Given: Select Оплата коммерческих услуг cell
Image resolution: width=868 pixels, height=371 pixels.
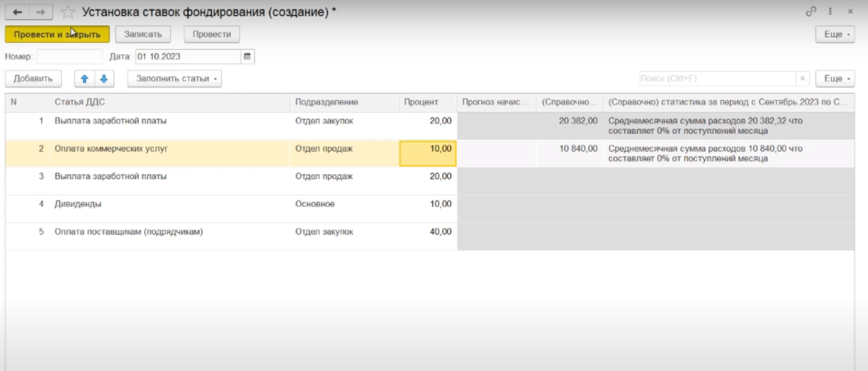Looking at the screenshot, I should tap(169, 153).
